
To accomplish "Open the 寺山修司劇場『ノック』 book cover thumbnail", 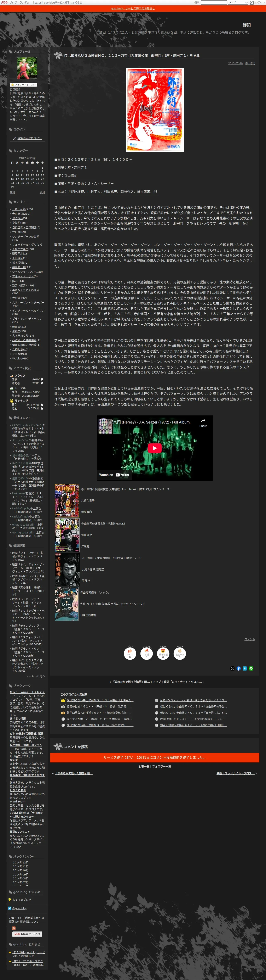I will click(x=66, y=604).
